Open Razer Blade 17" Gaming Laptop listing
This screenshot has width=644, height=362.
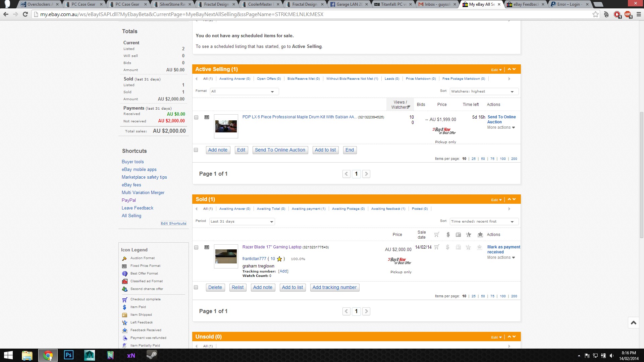tap(272, 247)
